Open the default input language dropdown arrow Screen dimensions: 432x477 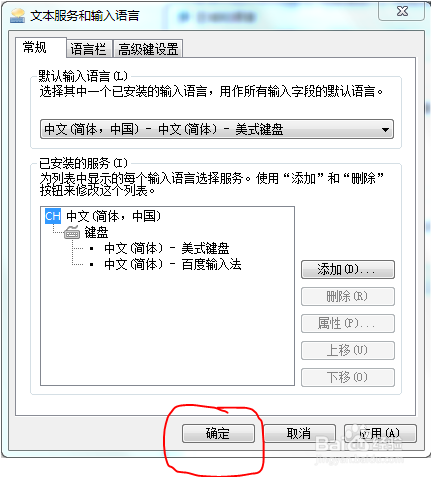pos(385,129)
